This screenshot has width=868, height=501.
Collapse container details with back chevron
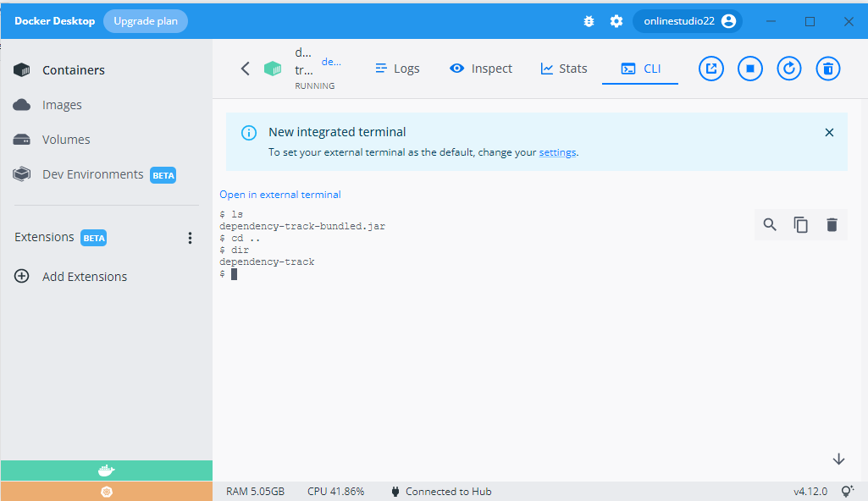[245, 69]
